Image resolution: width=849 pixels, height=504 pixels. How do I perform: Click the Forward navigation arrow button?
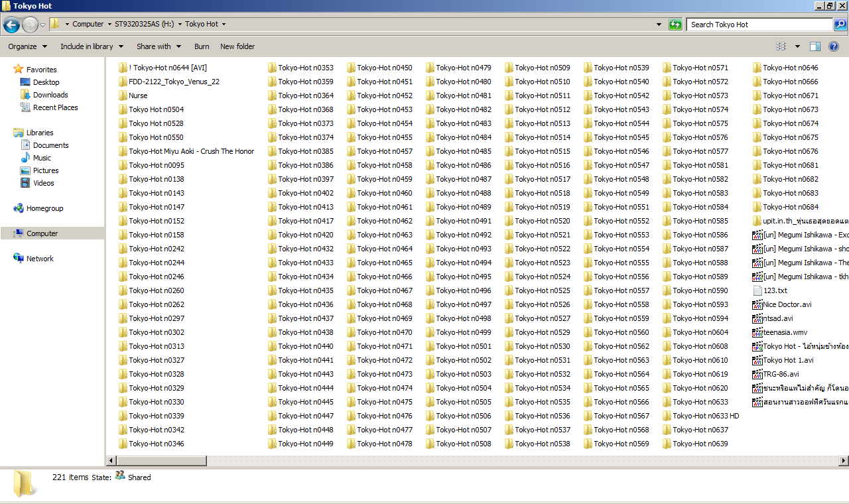31,25
